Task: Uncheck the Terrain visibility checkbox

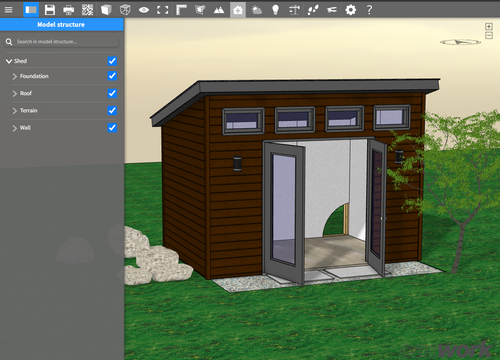Action: pos(112,110)
